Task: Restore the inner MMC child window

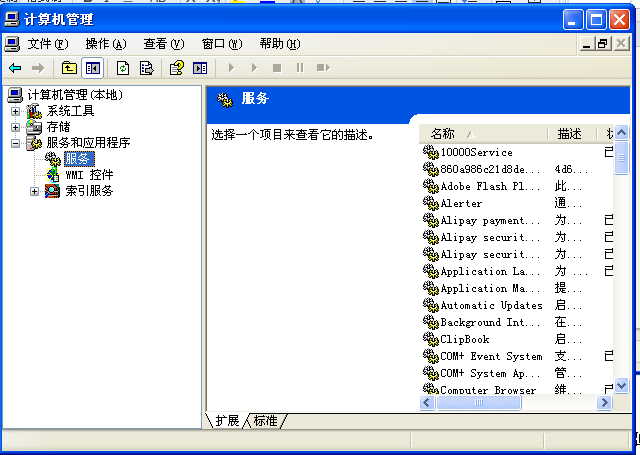Action: (603, 43)
